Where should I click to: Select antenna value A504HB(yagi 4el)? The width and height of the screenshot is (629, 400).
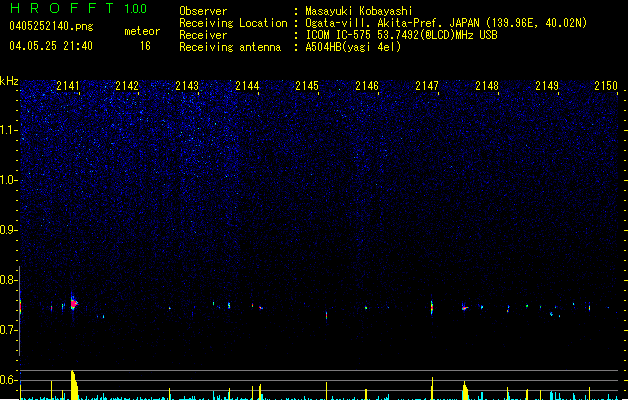click(353, 47)
